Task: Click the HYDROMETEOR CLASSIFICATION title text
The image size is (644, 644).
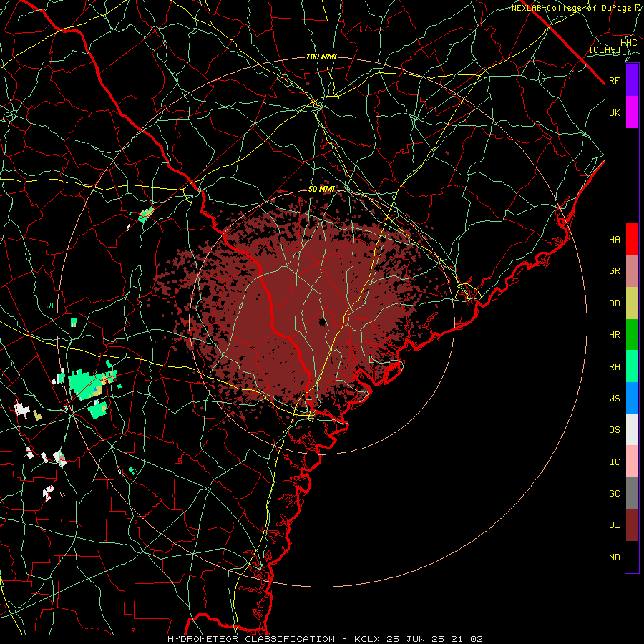Action: (x=251, y=639)
